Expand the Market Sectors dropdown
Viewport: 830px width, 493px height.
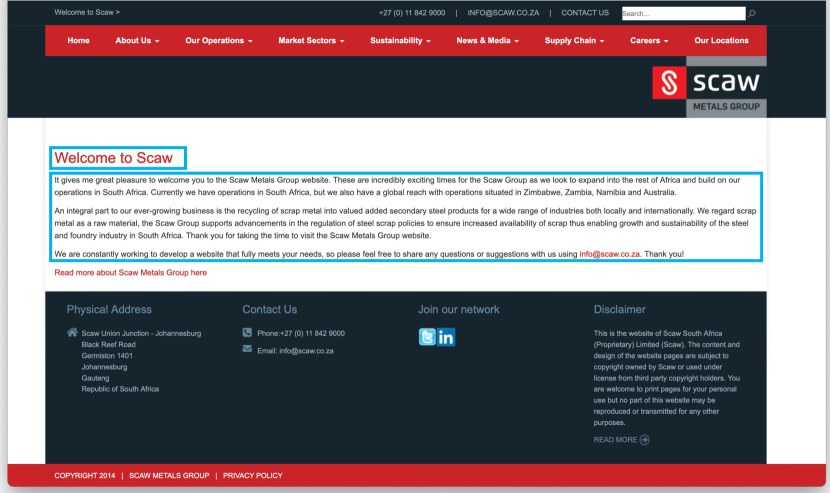pyautogui.click(x=311, y=40)
